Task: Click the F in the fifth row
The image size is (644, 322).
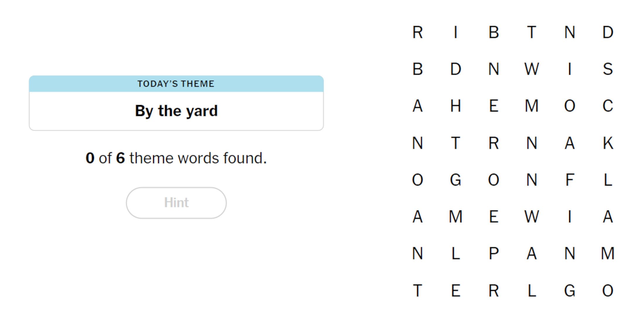Action: coord(570,180)
